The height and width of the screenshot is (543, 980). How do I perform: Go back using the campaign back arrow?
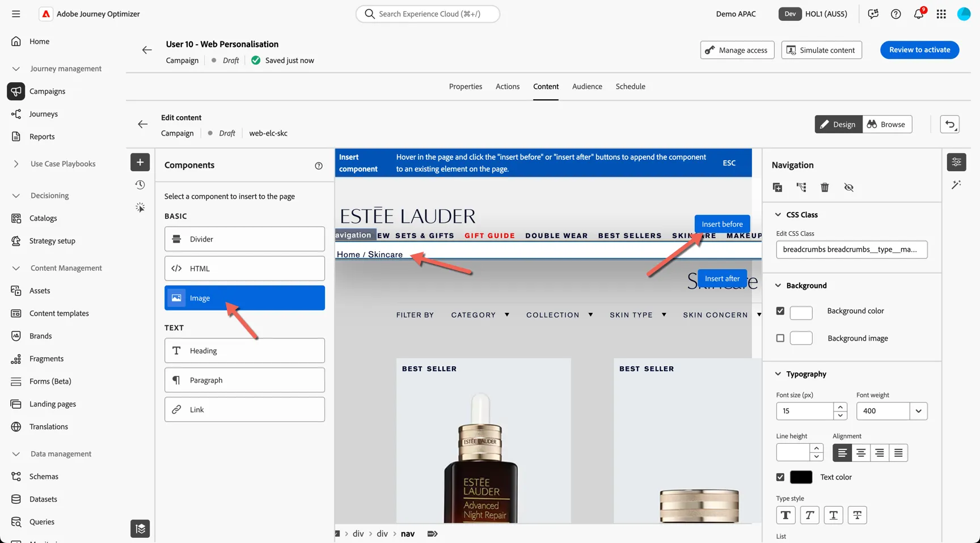click(147, 50)
